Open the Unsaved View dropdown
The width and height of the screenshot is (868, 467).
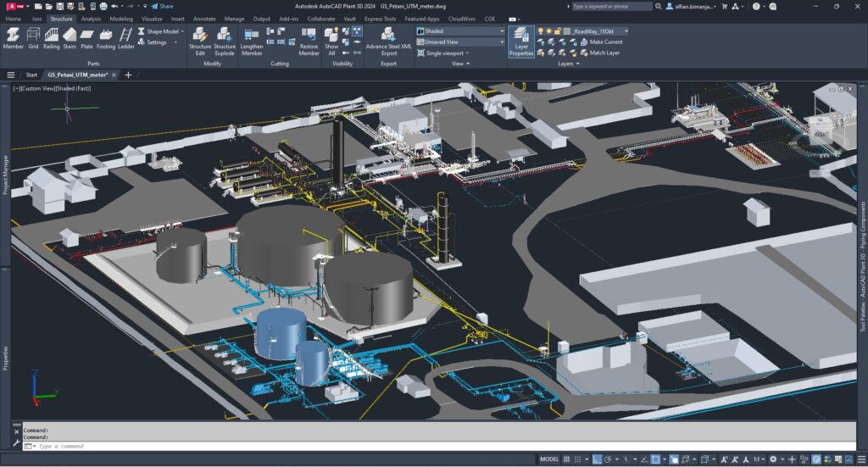click(x=460, y=42)
